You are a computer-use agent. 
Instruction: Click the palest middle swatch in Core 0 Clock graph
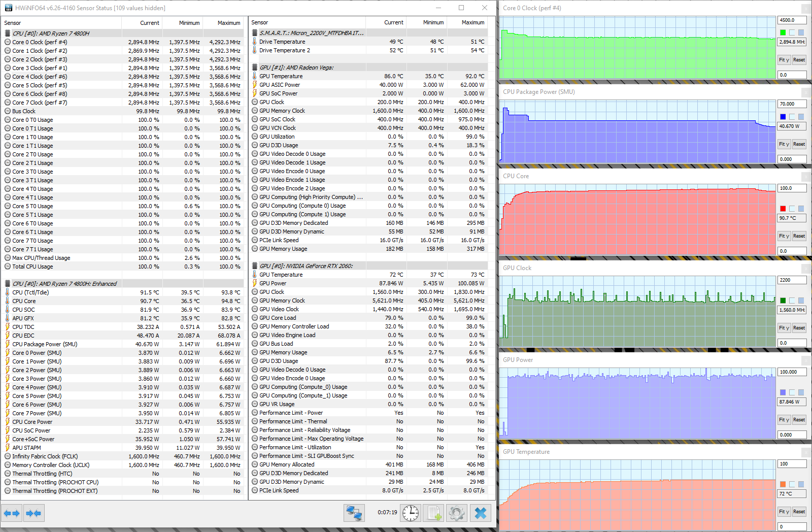click(792, 32)
